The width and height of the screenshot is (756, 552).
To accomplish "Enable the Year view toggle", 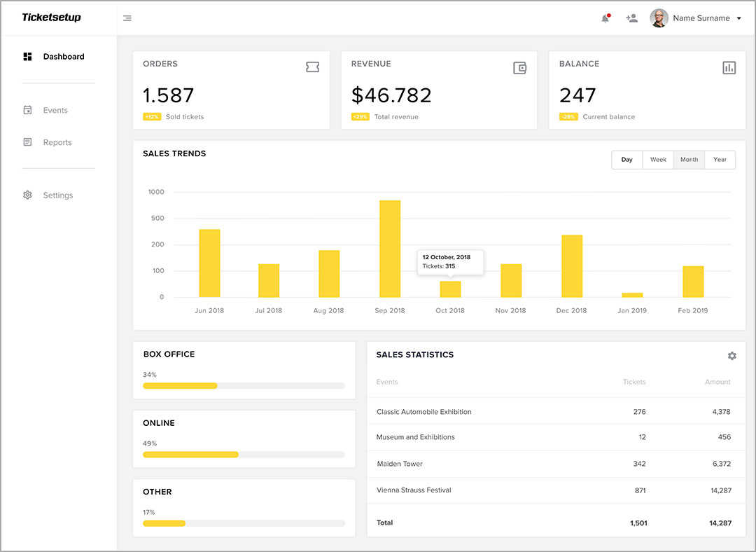I will [720, 160].
